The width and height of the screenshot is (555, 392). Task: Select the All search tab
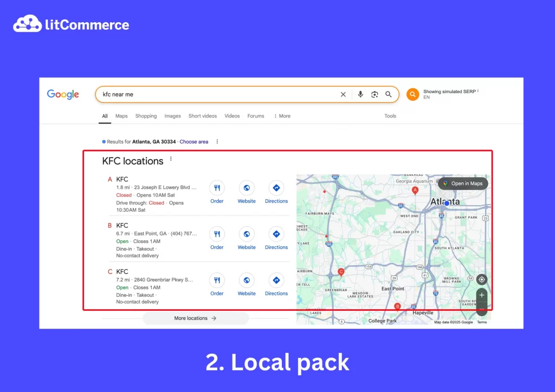pos(105,116)
